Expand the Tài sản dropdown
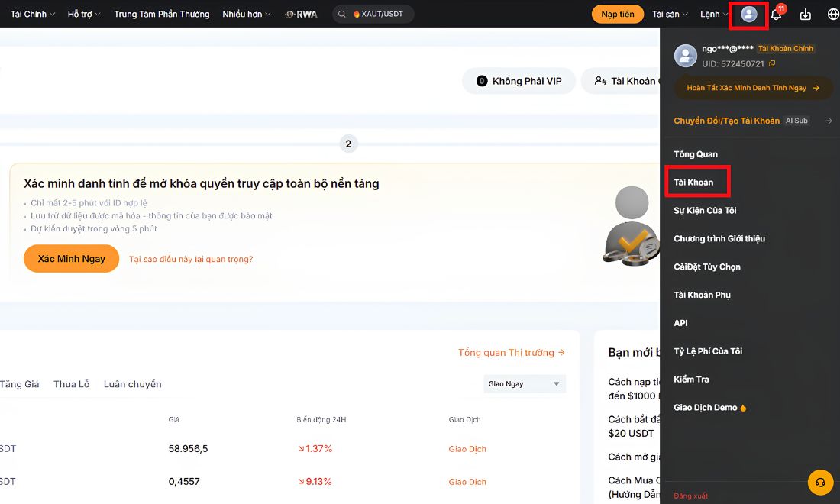Viewport: 840px width, 504px height. point(670,14)
